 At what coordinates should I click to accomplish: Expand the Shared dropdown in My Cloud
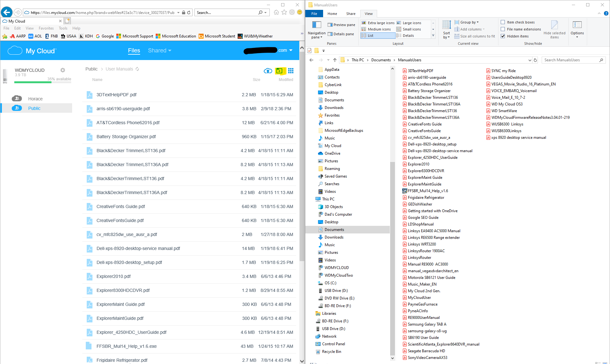pyautogui.click(x=159, y=51)
